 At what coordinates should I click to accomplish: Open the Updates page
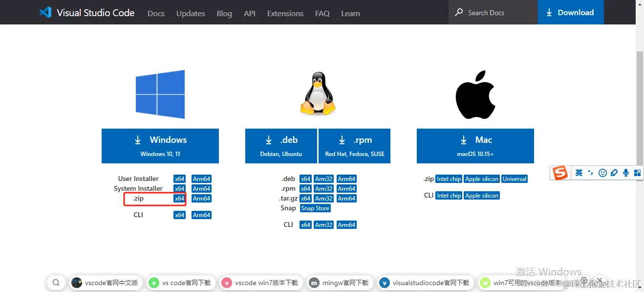191,13
